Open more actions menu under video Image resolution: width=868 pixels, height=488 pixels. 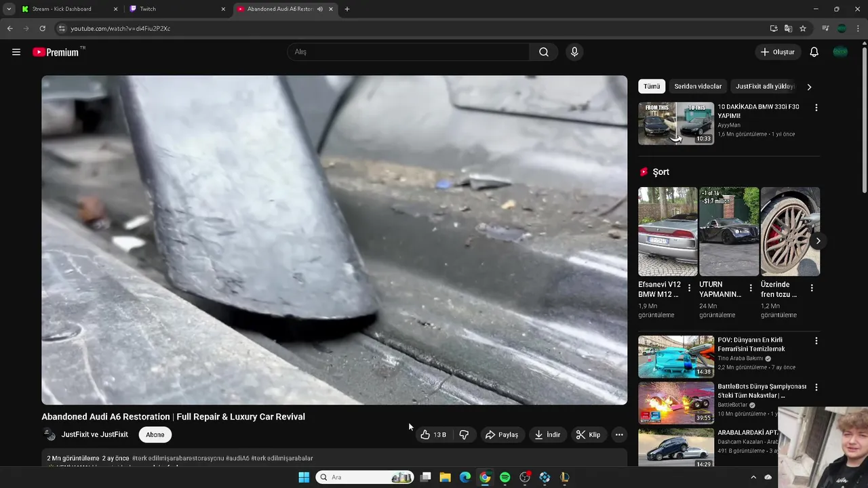tap(618, 434)
